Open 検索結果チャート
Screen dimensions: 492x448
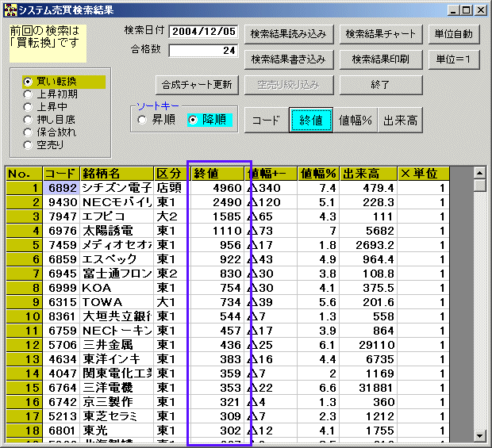pos(381,34)
